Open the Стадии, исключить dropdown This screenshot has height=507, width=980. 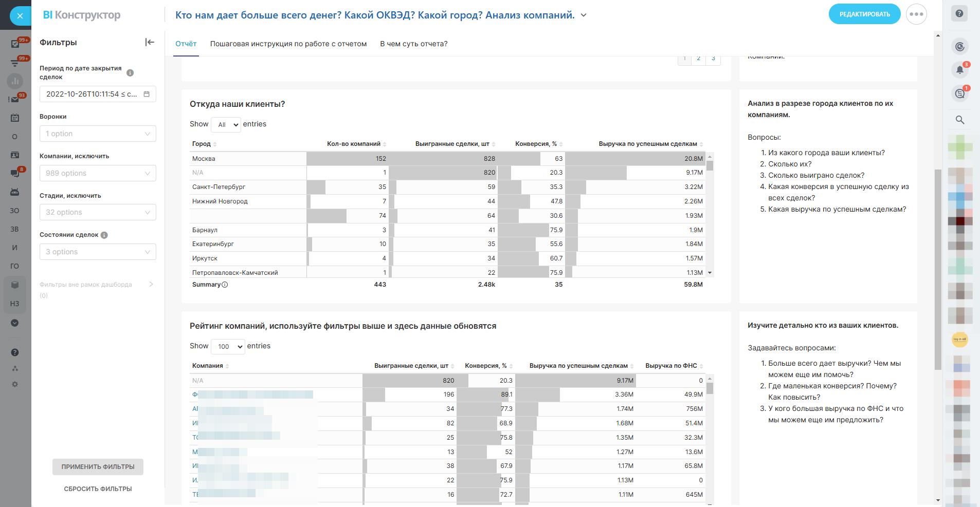pyautogui.click(x=98, y=212)
